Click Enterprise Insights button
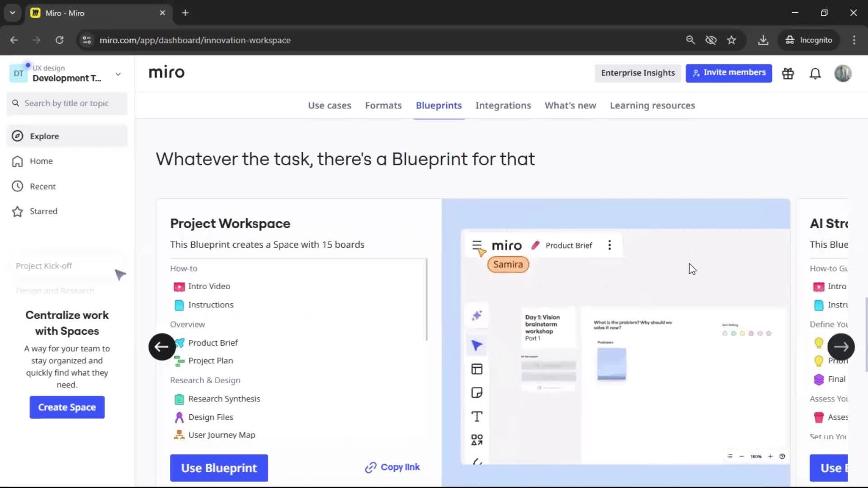Viewport: 868px width, 488px height. tap(637, 73)
